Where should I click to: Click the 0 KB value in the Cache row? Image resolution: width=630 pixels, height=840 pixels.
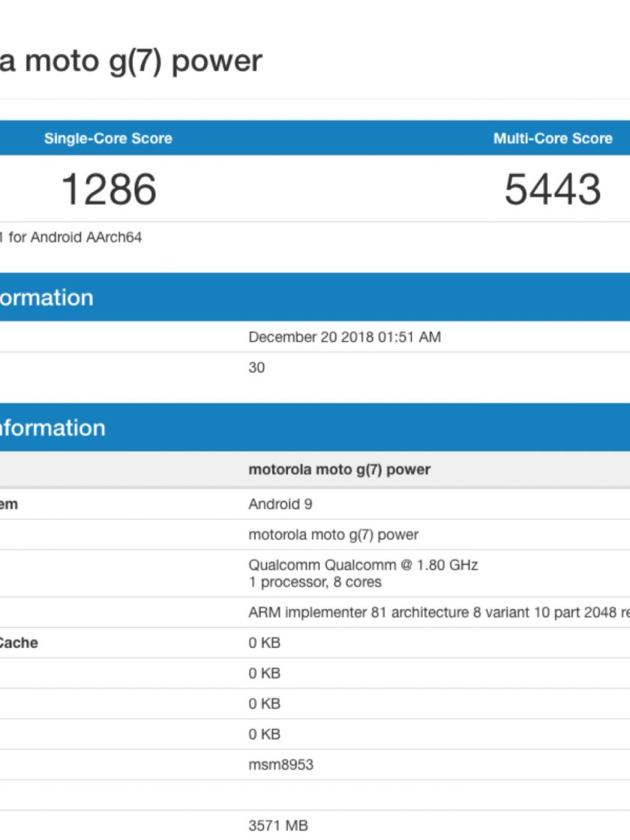click(264, 643)
